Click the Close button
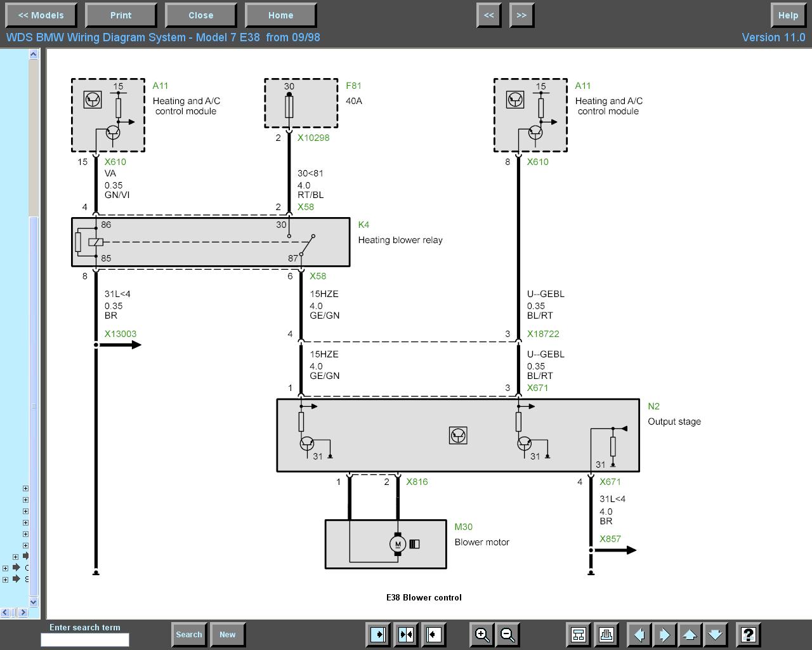 click(x=200, y=15)
